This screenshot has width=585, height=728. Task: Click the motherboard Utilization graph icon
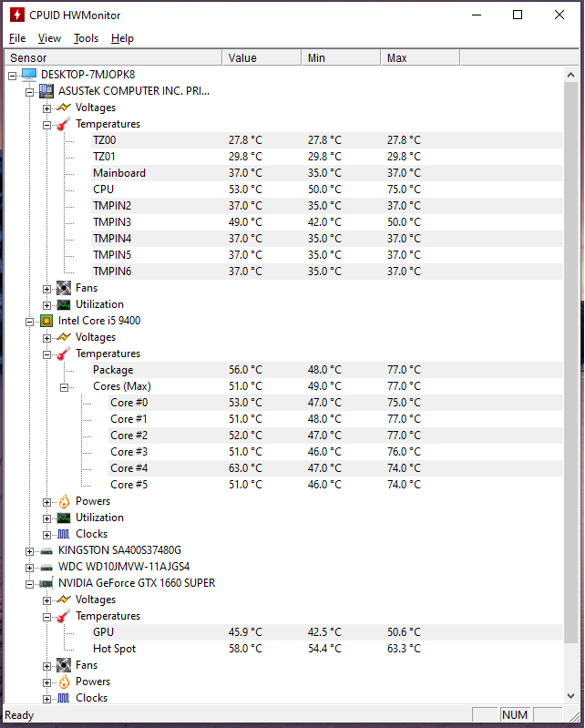tap(64, 304)
